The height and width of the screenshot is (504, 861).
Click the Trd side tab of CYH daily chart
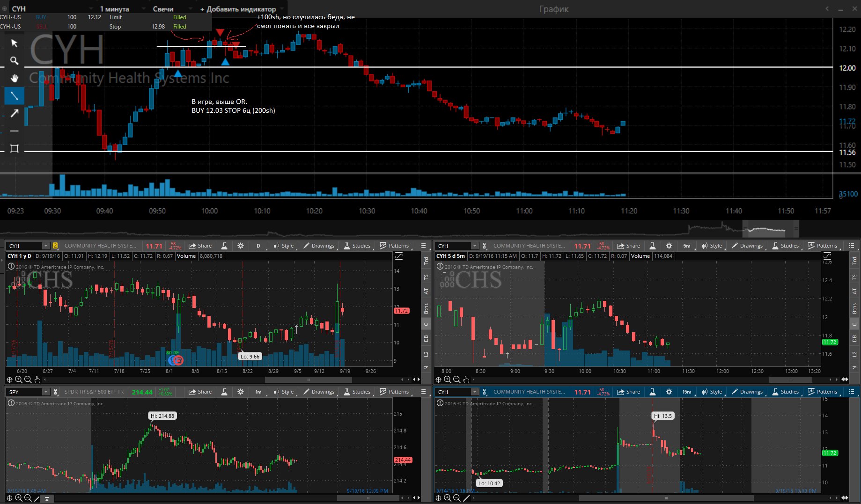[x=426, y=261]
